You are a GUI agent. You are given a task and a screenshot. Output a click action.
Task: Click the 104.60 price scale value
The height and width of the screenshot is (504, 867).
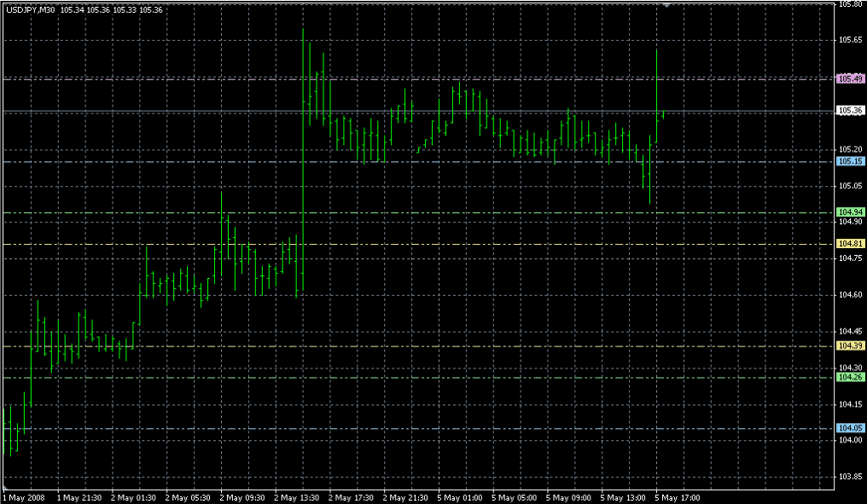click(x=848, y=295)
